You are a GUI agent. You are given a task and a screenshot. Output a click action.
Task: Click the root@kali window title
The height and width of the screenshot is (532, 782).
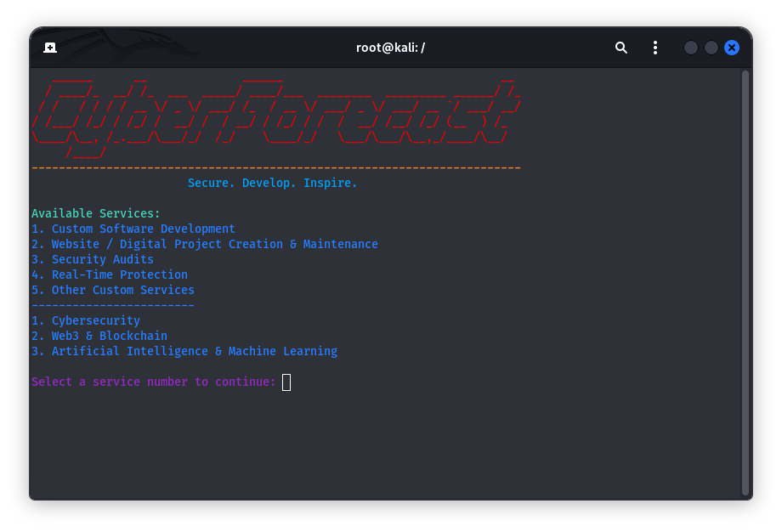[x=390, y=48]
